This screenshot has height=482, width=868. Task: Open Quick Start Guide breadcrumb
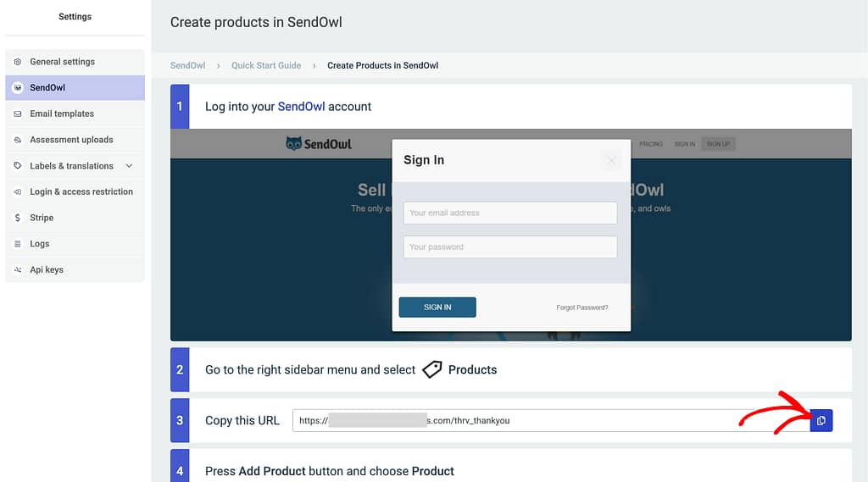266,65
